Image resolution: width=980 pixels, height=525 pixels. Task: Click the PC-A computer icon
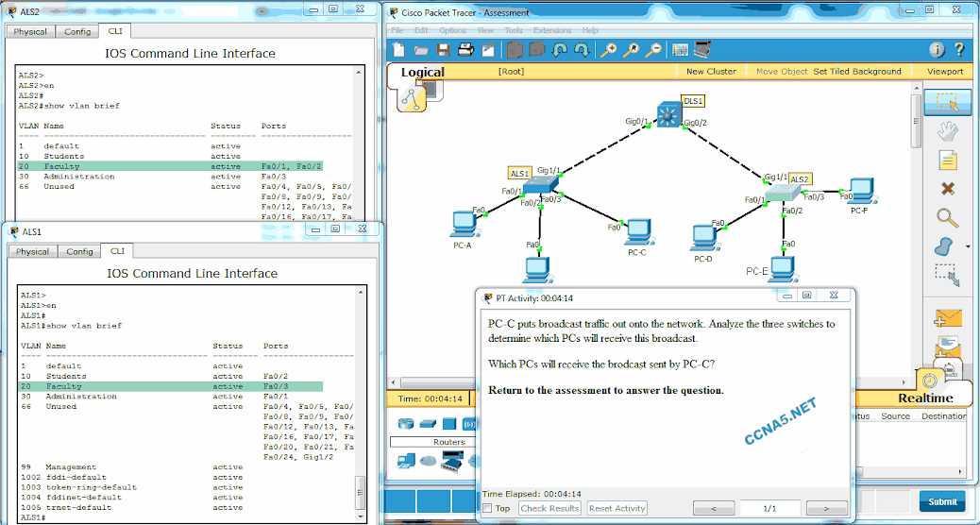[x=463, y=225]
